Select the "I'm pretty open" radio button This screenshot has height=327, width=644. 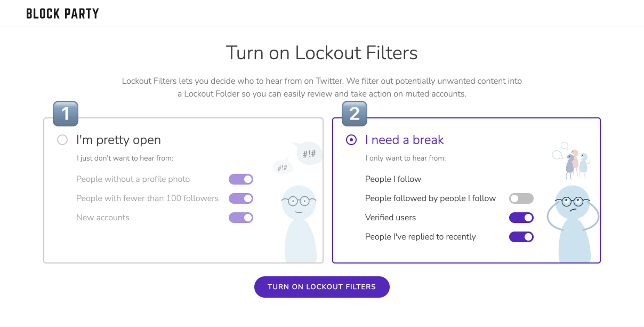[62, 140]
